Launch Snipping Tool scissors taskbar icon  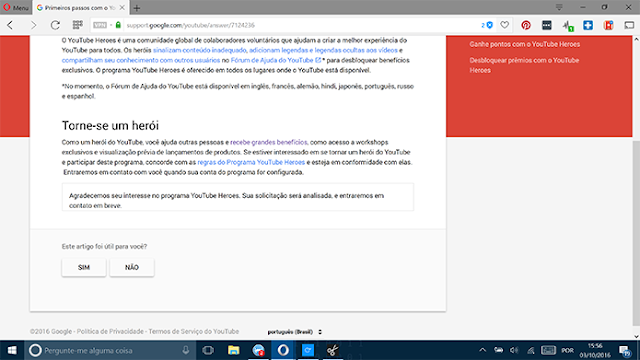[x=333, y=350]
